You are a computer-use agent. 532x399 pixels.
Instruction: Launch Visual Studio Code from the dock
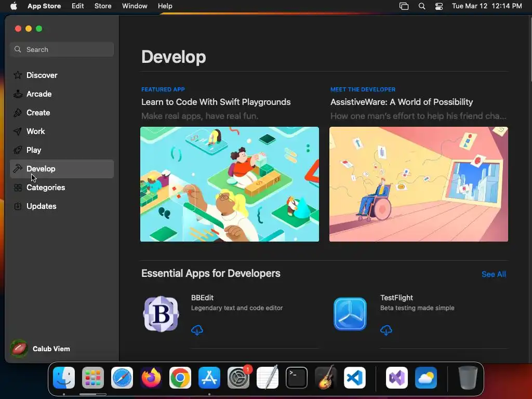355,378
